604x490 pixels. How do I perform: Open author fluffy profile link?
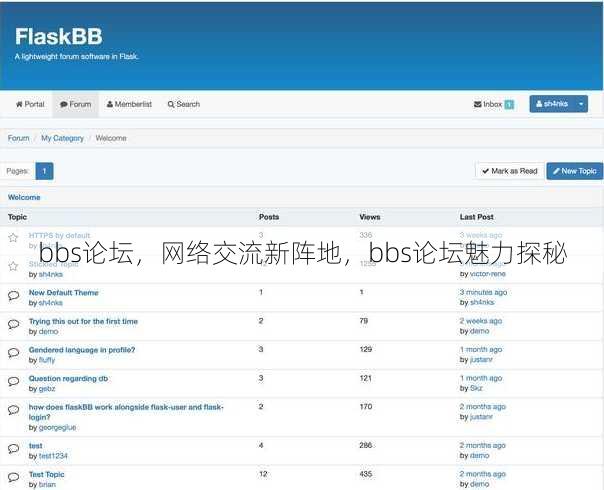[x=47, y=360]
